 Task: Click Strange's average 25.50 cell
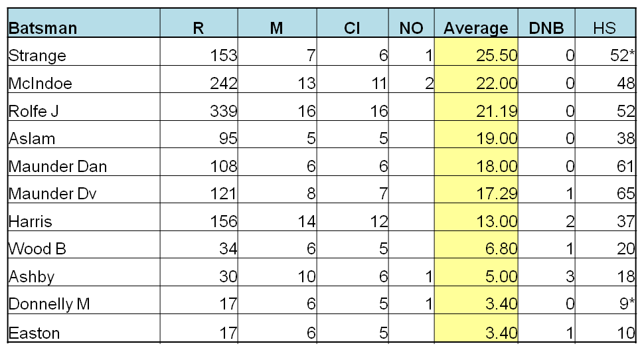click(476, 52)
